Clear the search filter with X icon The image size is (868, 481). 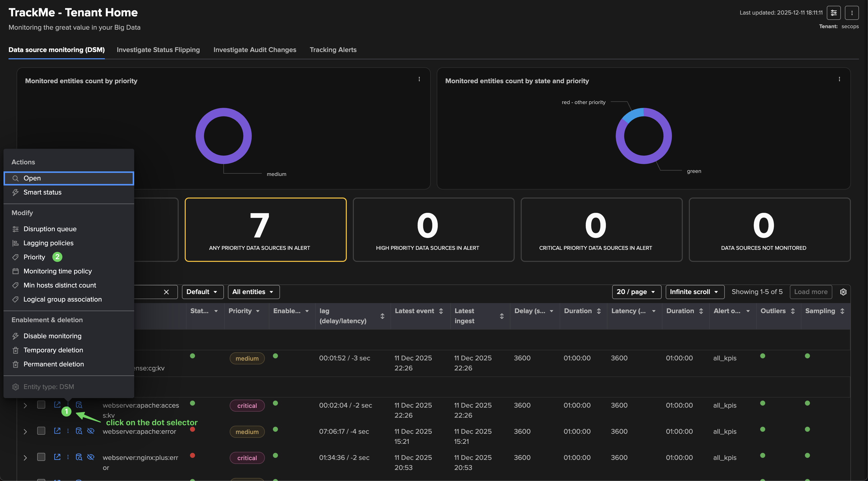tap(166, 292)
